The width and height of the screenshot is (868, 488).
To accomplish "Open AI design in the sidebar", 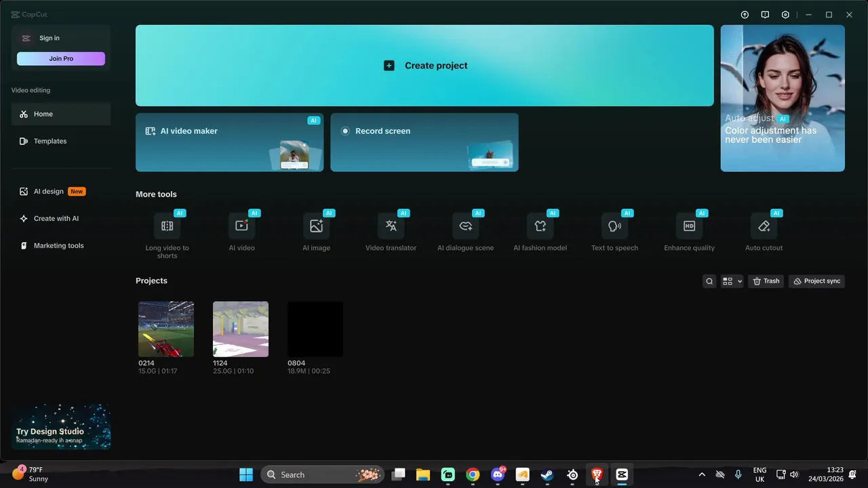I will 61,191.
